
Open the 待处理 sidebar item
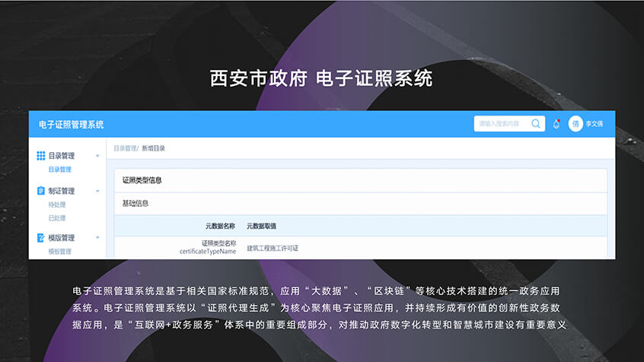[57, 205]
